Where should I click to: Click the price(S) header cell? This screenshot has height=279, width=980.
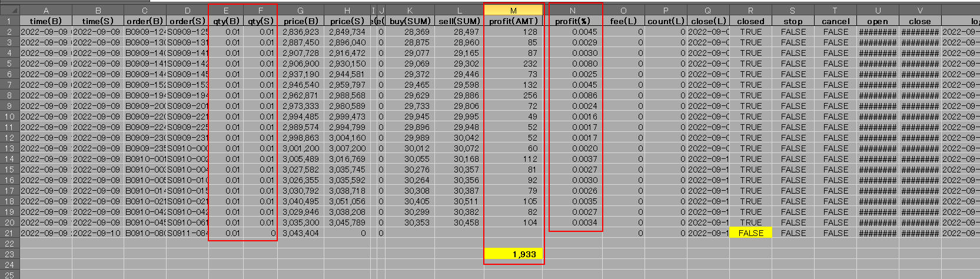[347, 21]
